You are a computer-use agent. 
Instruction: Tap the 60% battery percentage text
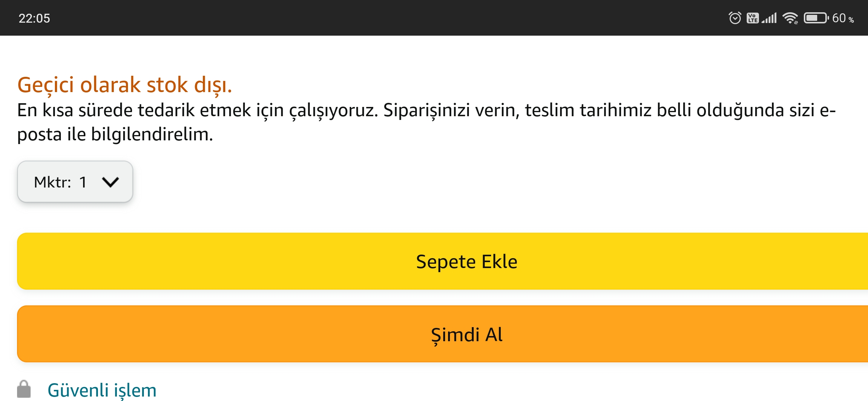843,18
